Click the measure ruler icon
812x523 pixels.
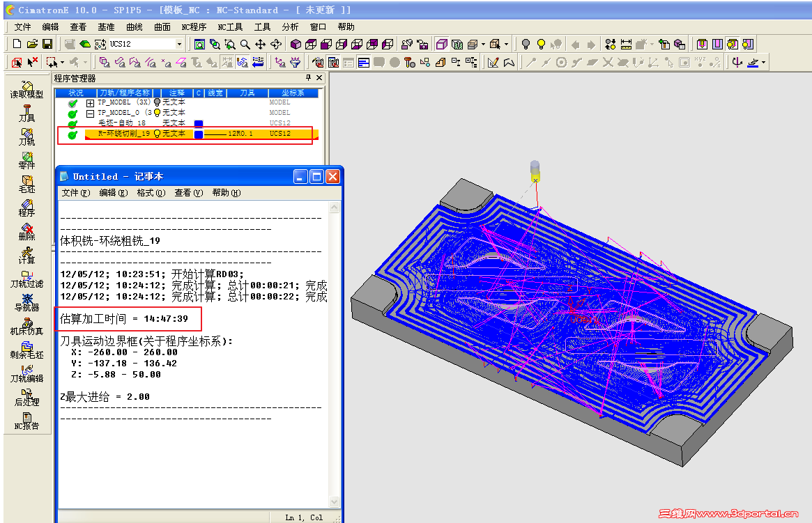[626, 44]
